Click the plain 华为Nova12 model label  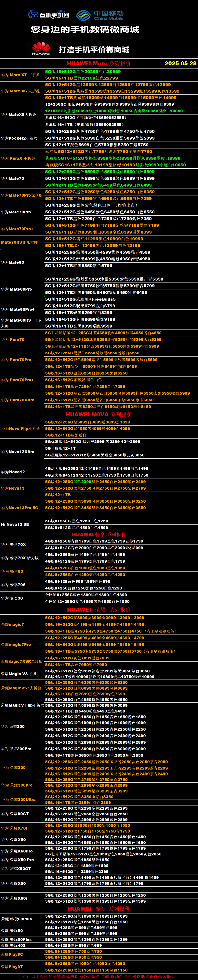(x=13, y=472)
